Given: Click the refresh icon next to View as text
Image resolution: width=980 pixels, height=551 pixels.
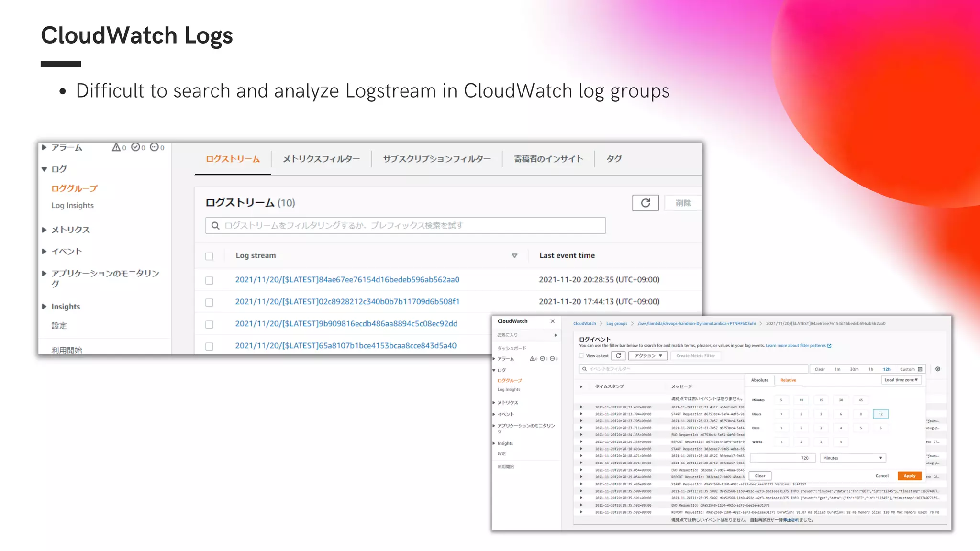Looking at the screenshot, I should point(619,355).
